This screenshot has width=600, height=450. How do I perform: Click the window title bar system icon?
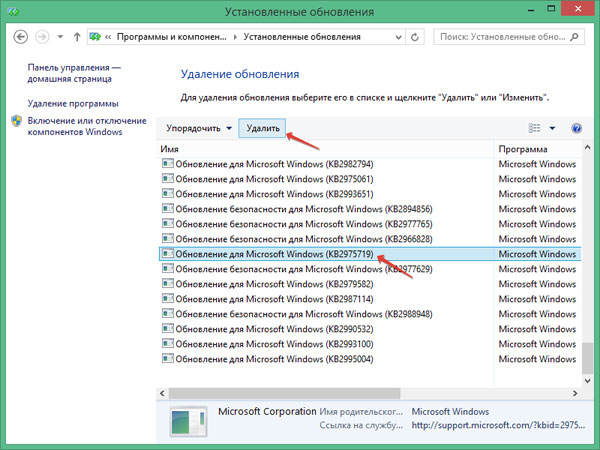pos(13,11)
